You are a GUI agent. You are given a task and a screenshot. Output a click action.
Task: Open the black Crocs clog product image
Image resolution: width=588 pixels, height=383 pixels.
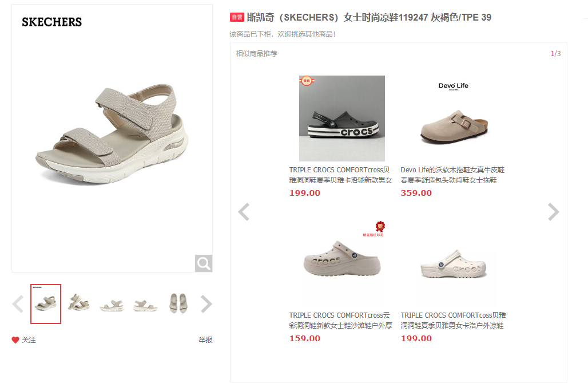pyautogui.click(x=342, y=119)
